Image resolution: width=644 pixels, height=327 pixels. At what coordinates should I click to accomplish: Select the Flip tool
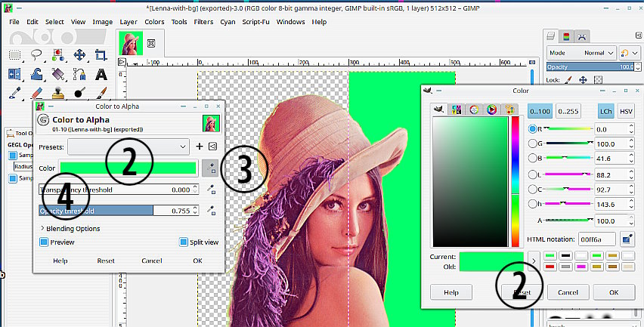[x=15, y=74]
